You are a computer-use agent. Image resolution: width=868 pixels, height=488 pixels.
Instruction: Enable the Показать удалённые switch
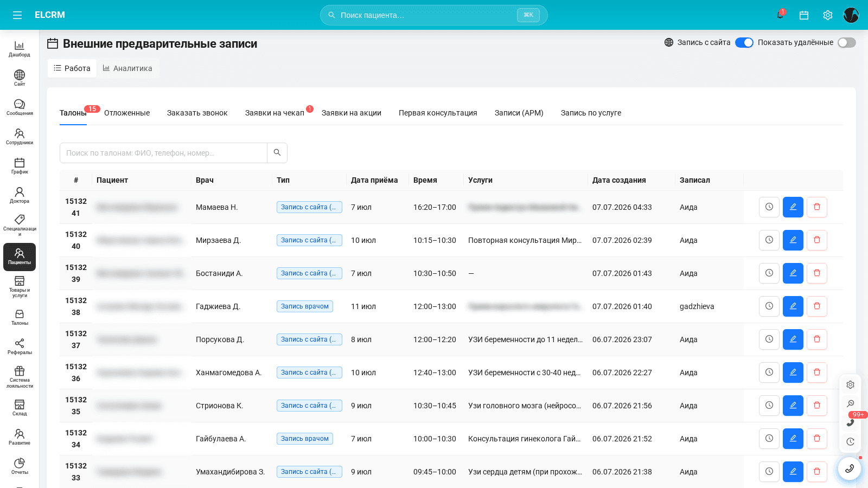[847, 42]
